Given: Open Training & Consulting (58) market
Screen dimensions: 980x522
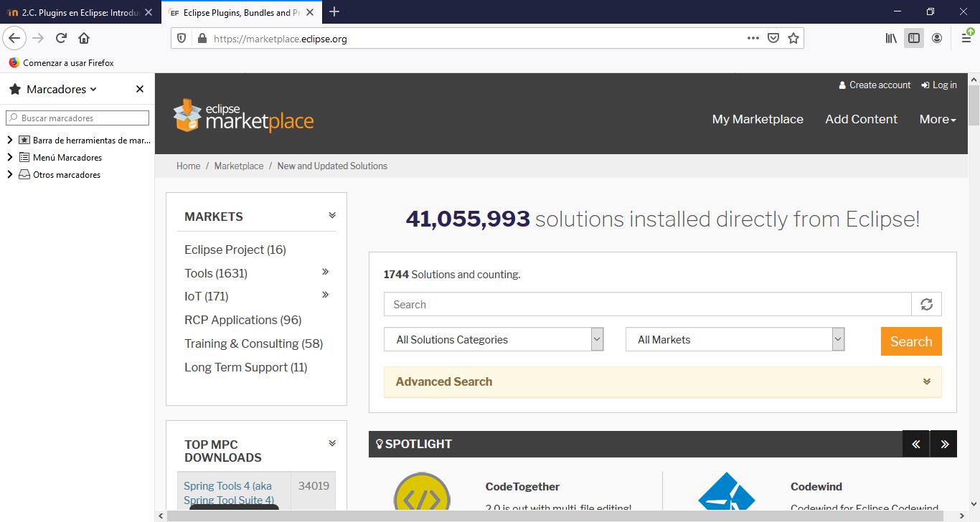Looking at the screenshot, I should 254,343.
